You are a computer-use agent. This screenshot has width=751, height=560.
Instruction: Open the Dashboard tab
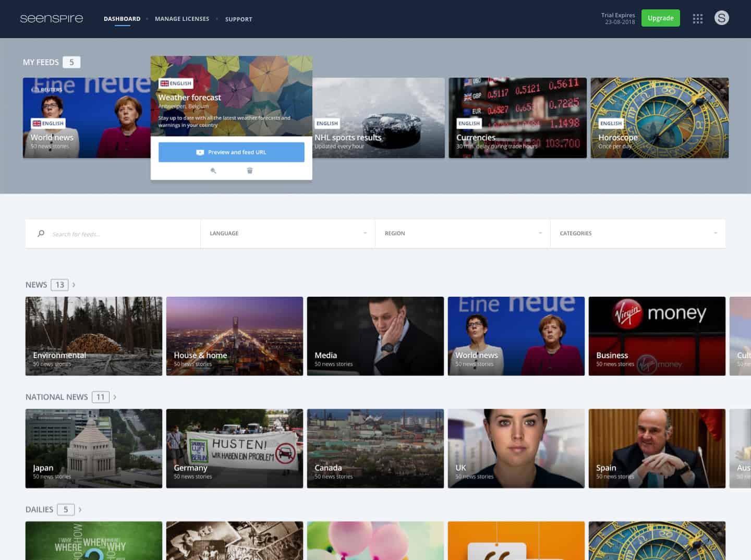pyautogui.click(x=122, y=19)
